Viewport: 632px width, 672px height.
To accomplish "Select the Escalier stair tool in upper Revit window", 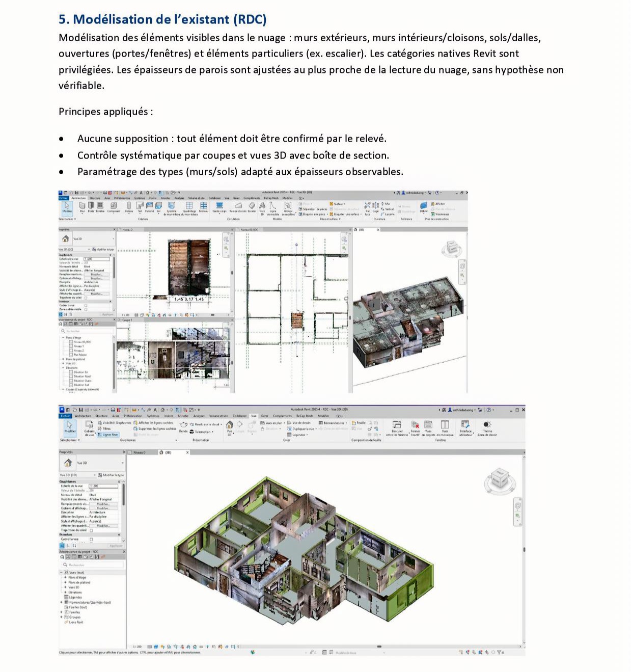I will [x=252, y=207].
